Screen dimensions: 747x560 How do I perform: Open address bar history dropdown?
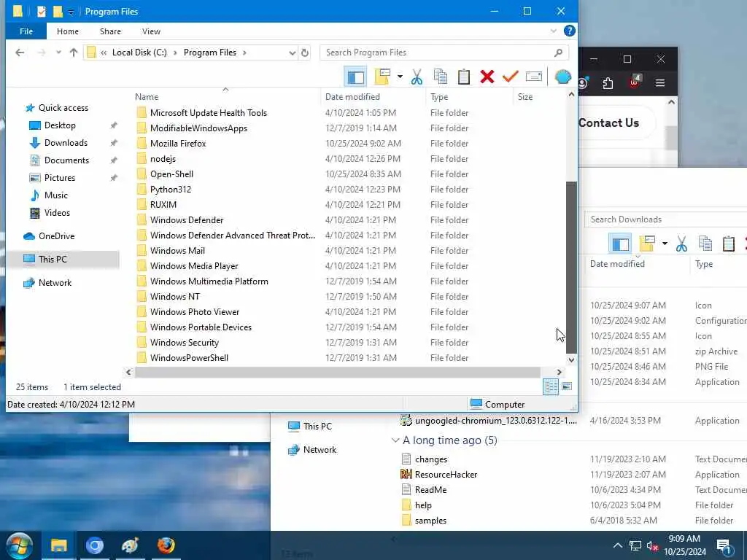pos(292,52)
